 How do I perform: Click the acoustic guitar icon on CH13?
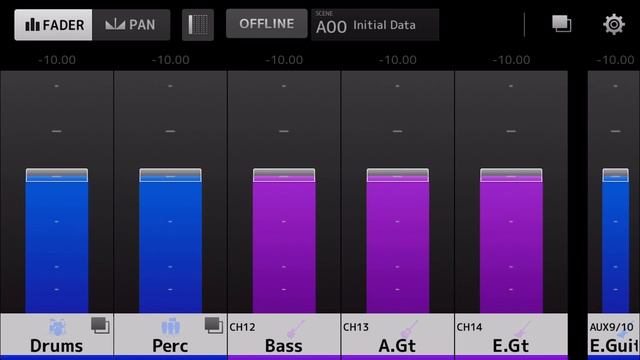point(409,329)
